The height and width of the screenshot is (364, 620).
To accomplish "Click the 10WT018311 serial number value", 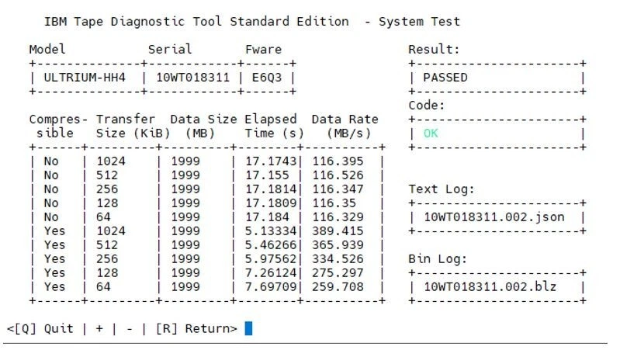I will [192, 77].
